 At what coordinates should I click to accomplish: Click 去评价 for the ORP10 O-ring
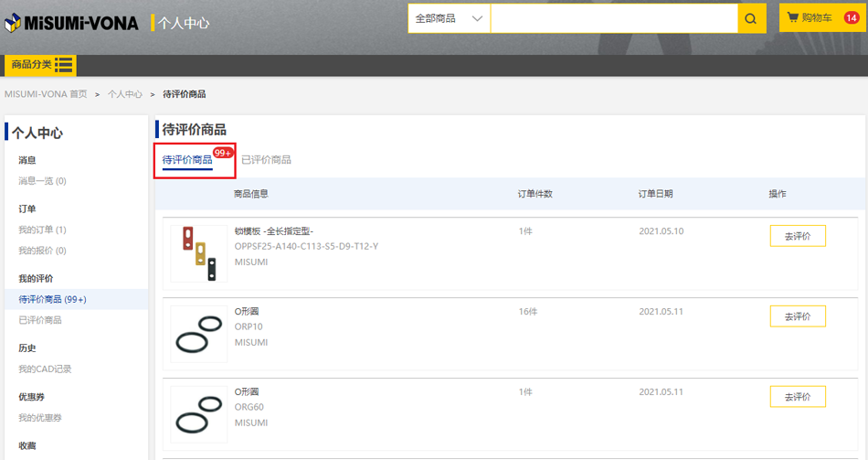tap(797, 316)
